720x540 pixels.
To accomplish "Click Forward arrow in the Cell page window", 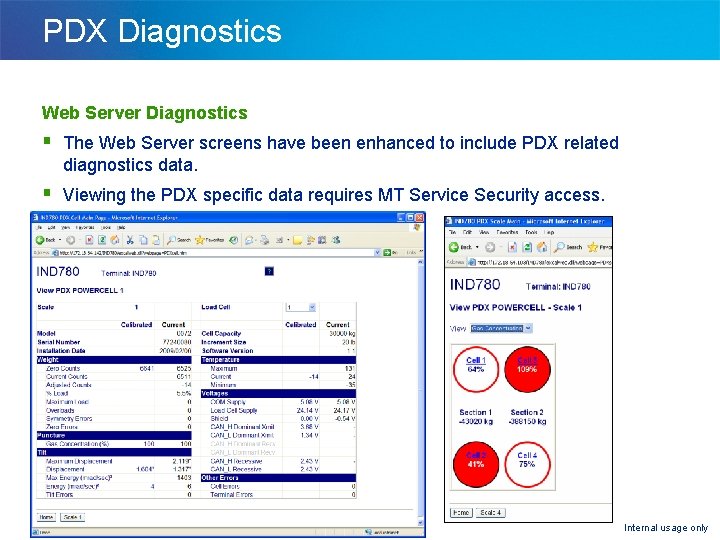I will (71, 240).
